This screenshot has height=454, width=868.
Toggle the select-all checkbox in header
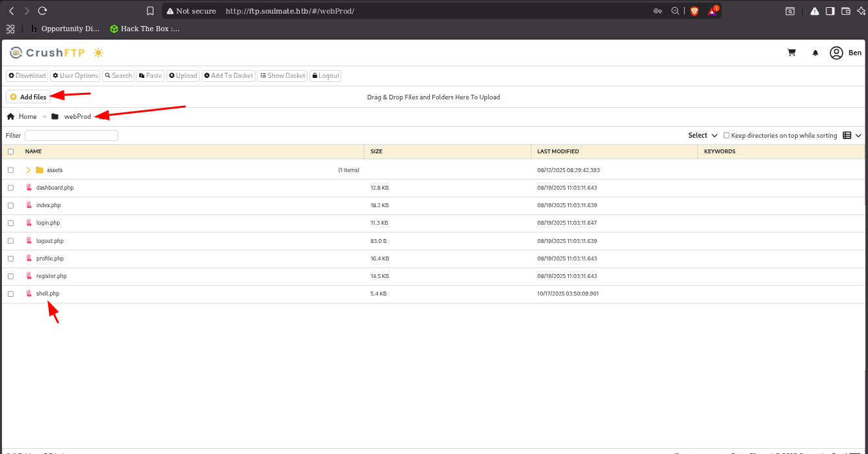(x=10, y=151)
